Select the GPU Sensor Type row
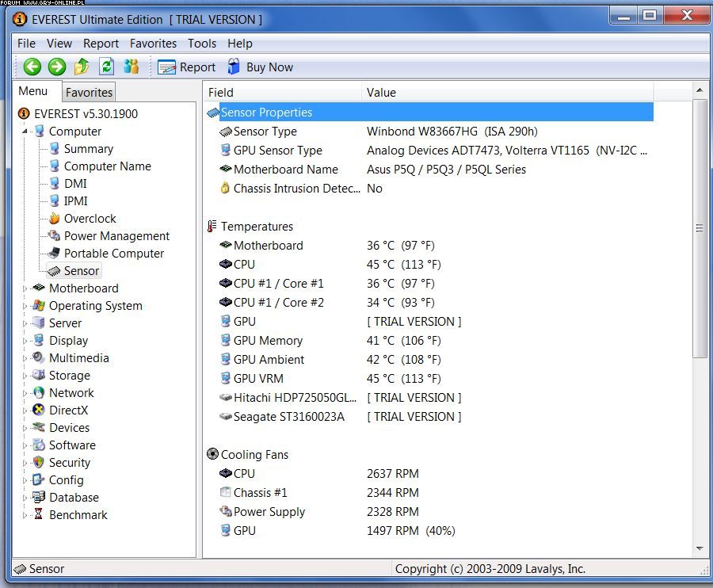The height and width of the screenshot is (588, 713). pyautogui.click(x=429, y=151)
